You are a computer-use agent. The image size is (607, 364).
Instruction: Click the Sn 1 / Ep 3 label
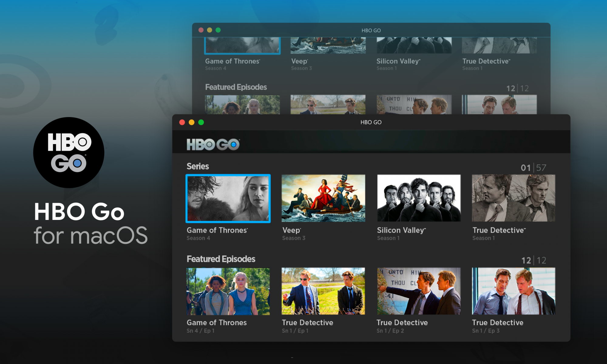click(486, 331)
